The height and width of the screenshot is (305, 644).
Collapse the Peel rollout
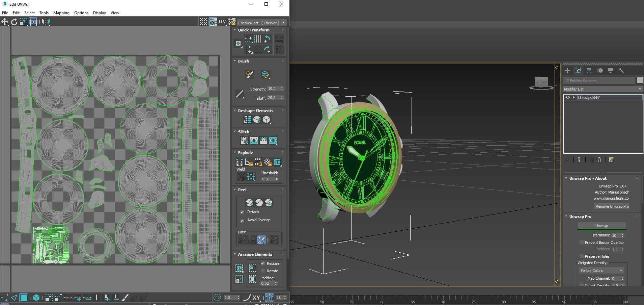pos(235,190)
